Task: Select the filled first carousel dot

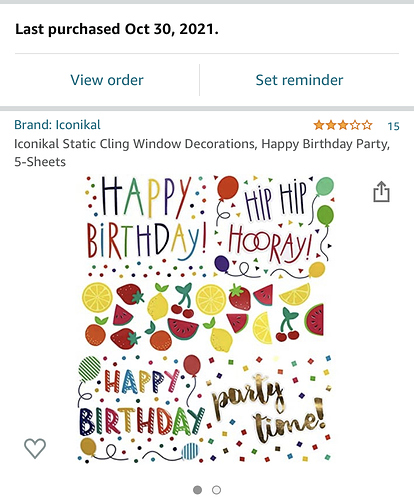Action: pos(198,490)
